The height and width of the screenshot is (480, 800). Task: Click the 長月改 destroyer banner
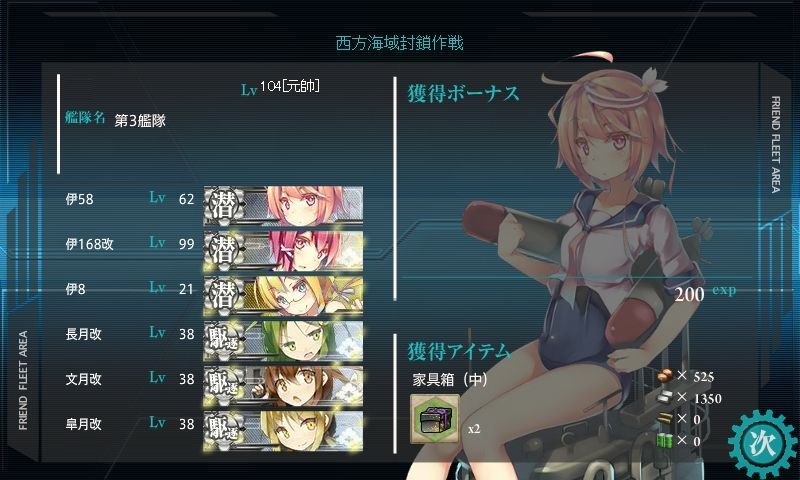point(283,341)
